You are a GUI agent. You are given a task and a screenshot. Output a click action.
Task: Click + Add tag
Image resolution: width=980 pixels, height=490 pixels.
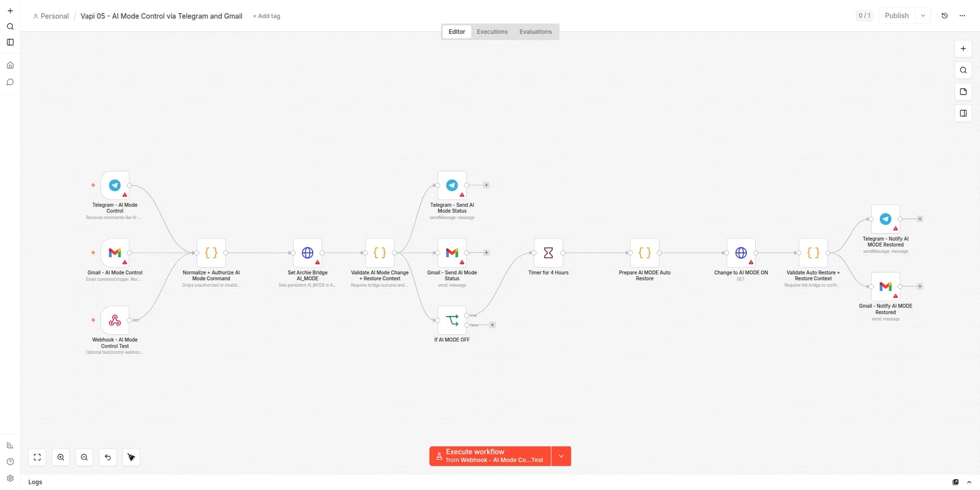click(267, 16)
